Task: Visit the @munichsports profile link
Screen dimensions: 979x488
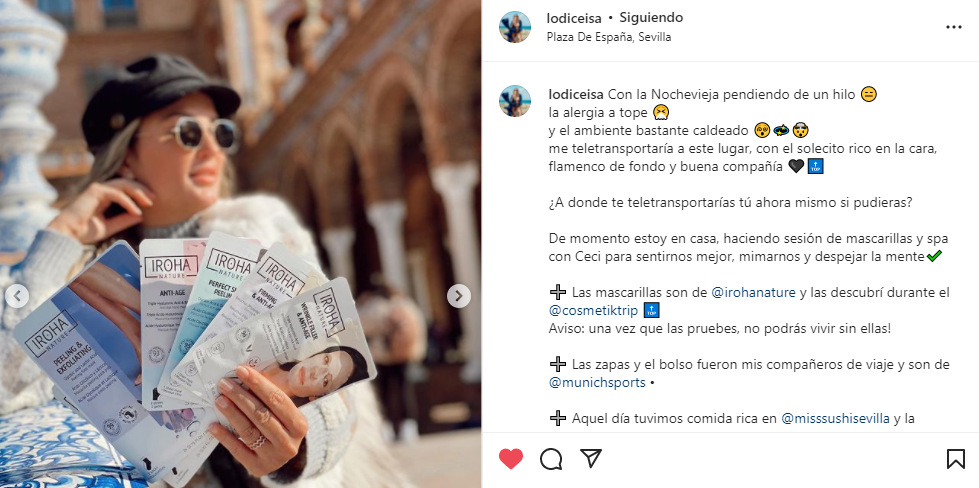Action: click(x=597, y=383)
